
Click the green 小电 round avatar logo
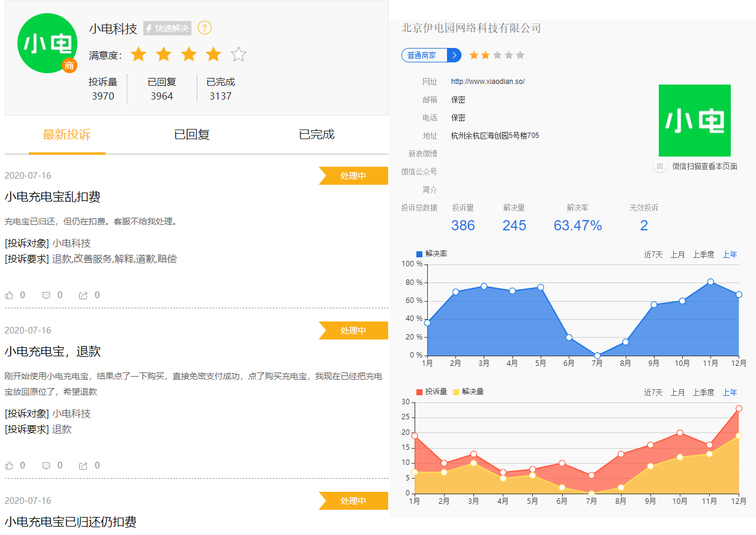click(47, 43)
